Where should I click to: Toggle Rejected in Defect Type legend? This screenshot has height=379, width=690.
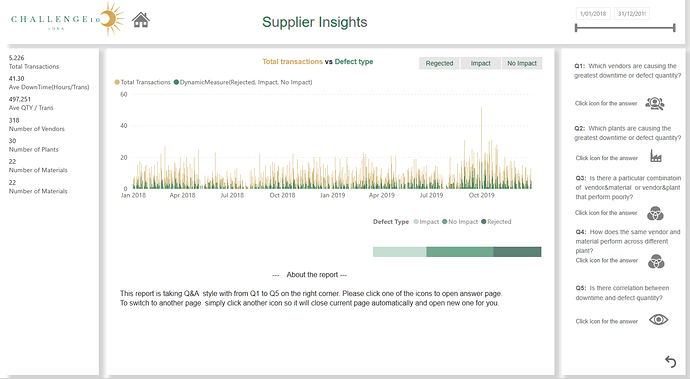[496, 222]
